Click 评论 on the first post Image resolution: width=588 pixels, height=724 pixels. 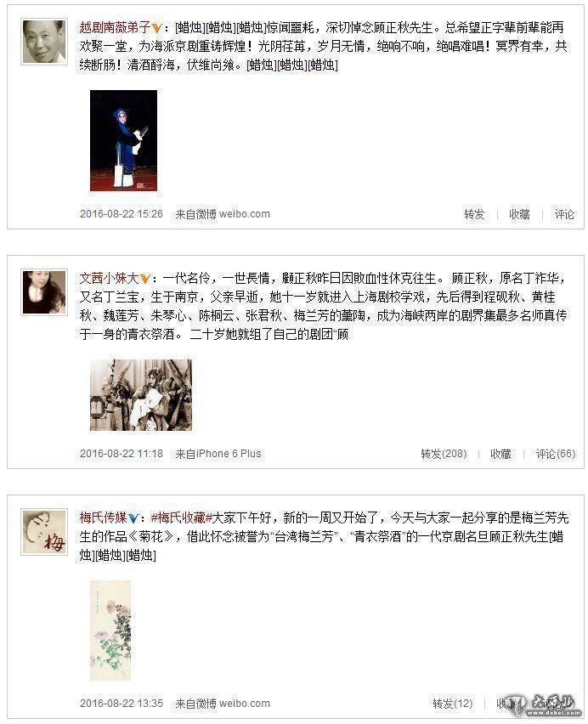(564, 214)
